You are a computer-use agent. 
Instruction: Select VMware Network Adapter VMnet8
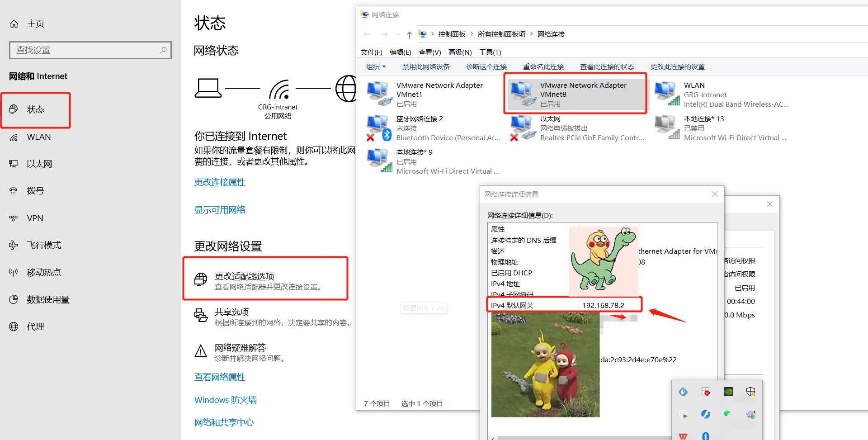577,94
